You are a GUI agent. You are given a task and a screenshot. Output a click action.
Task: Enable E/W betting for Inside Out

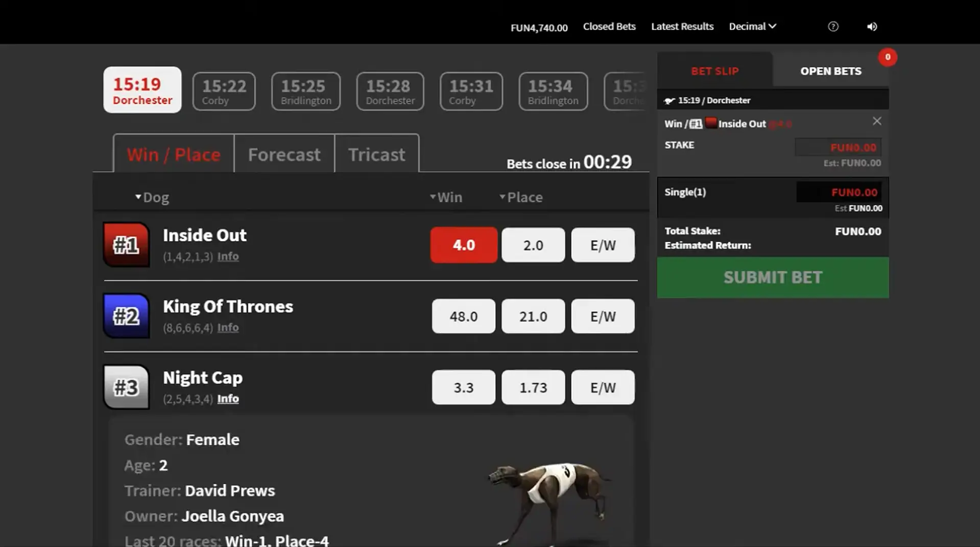tap(603, 245)
